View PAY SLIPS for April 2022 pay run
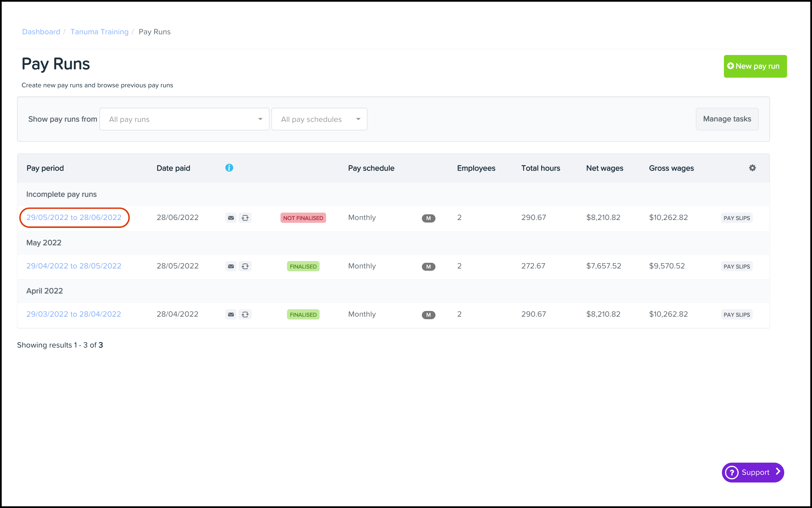Viewport: 812px width, 508px height. point(736,314)
